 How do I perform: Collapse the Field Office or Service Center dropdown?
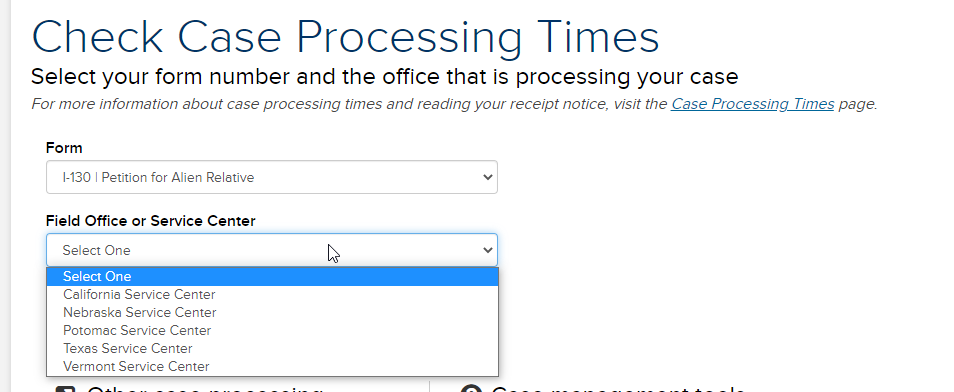point(272,250)
